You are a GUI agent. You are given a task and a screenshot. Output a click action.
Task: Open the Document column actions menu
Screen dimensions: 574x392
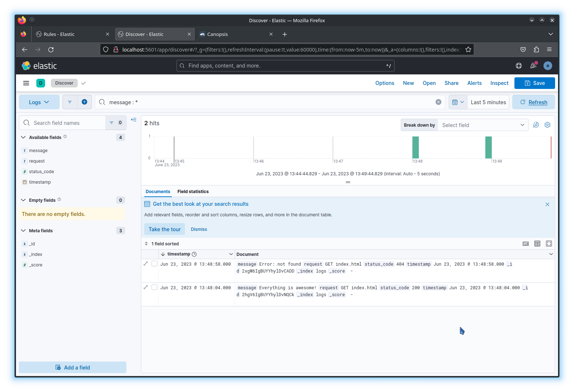click(551, 254)
